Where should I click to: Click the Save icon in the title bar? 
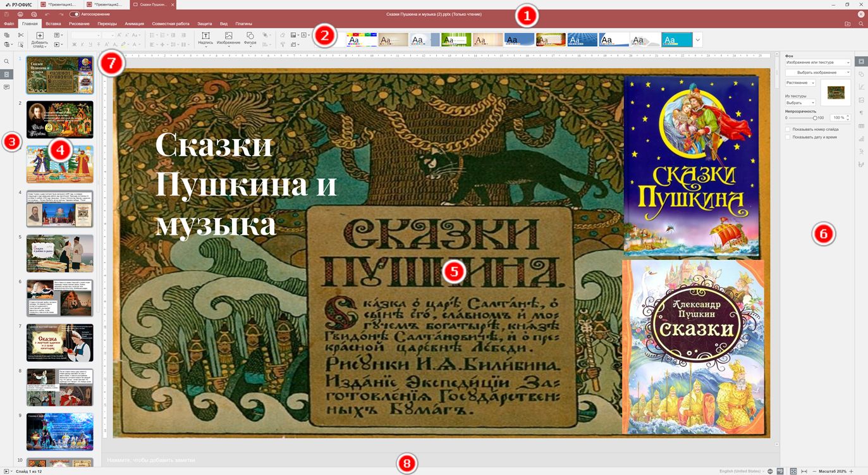click(7, 14)
